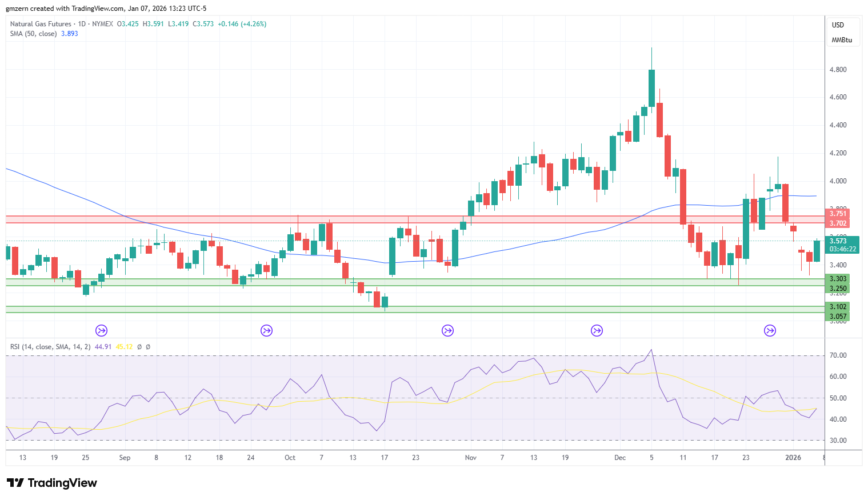
Task: Click the Dec label on the time axis
Action: click(620, 458)
